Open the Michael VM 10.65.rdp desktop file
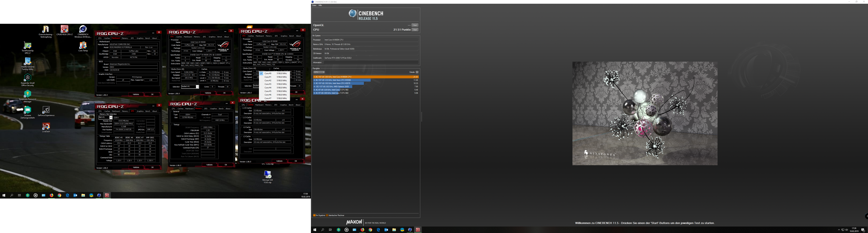This screenshot has width=868, height=233. (268, 177)
